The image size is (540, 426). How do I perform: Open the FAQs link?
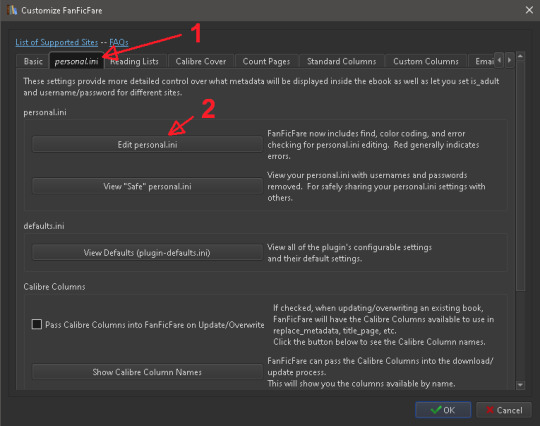[x=119, y=42]
